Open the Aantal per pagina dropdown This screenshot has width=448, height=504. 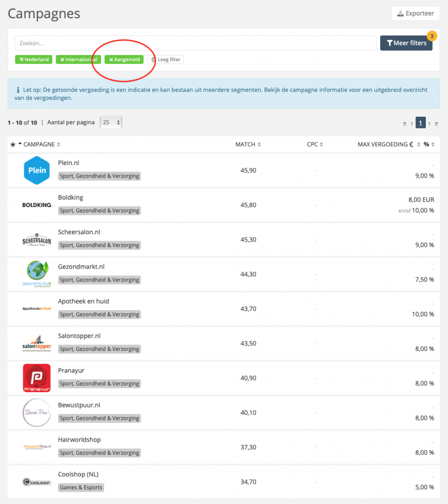[111, 123]
